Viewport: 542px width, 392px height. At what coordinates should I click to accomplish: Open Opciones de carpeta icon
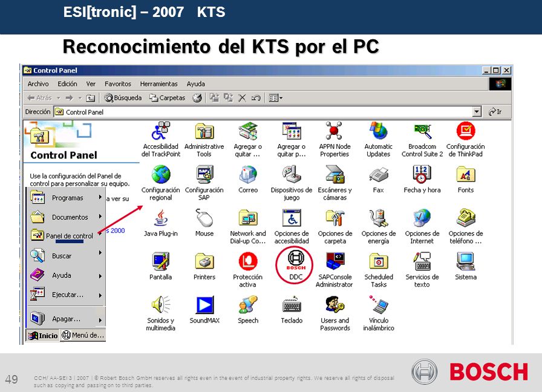pos(335,218)
